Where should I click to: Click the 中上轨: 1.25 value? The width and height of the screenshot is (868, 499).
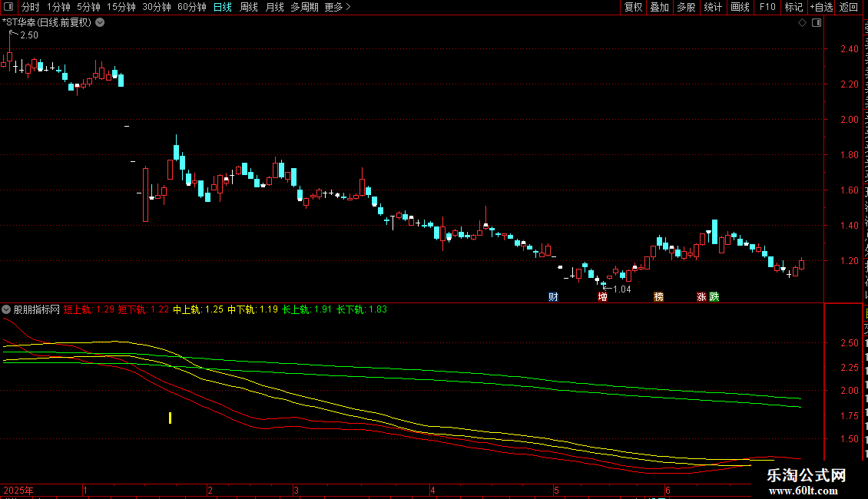tap(198, 309)
